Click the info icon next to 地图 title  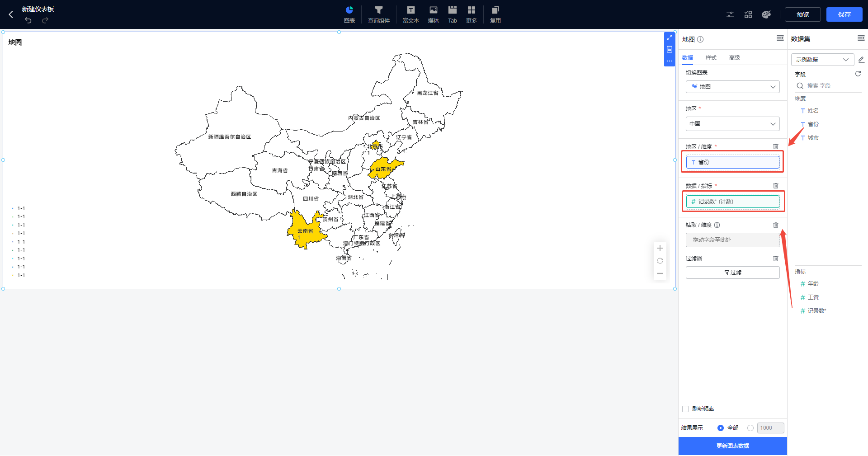[x=700, y=39]
